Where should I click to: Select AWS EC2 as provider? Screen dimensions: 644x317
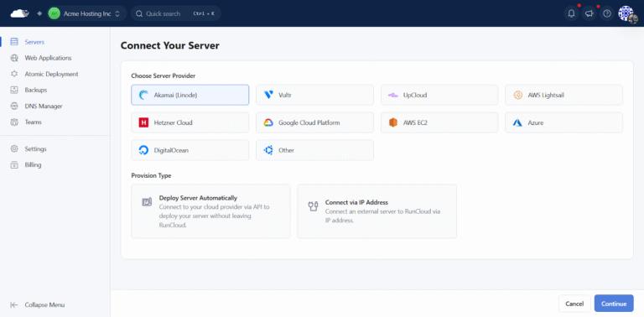pyautogui.click(x=439, y=122)
